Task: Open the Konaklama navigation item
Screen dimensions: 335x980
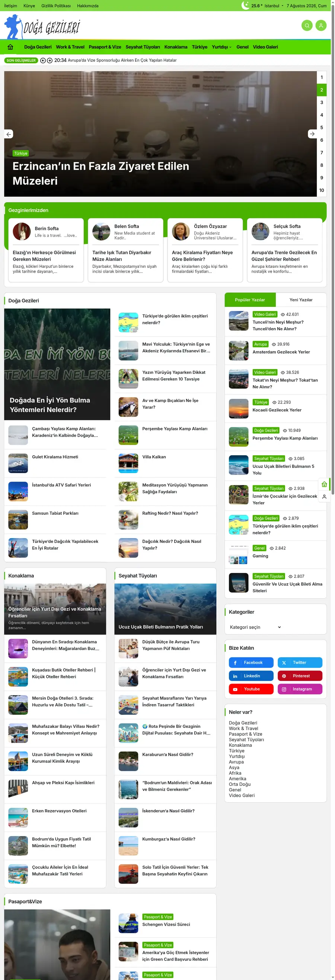Action: pos(176,47)
